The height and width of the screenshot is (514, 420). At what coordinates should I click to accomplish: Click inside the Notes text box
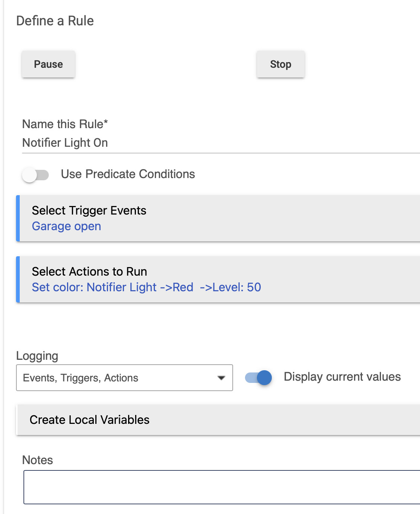point(222,487)
